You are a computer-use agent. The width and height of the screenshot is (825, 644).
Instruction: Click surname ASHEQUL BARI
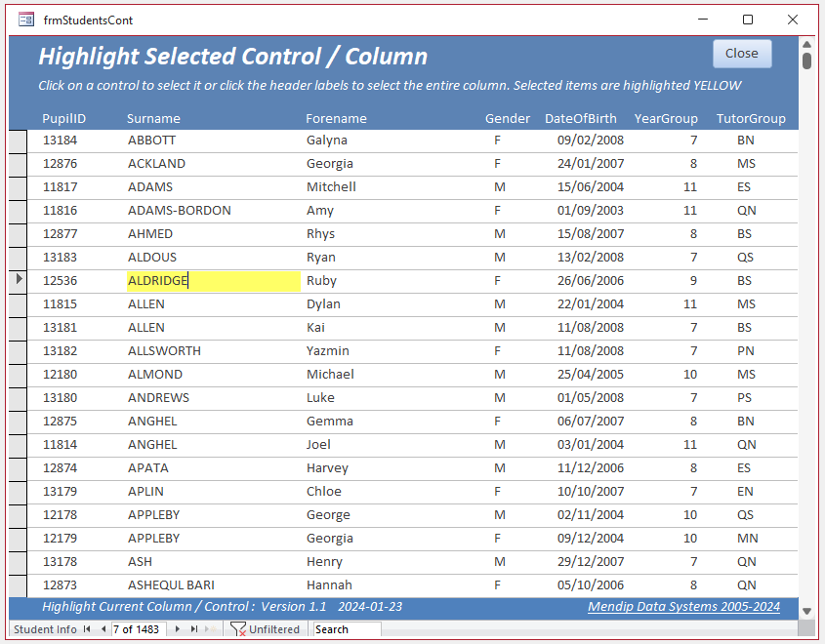[171, 585]
